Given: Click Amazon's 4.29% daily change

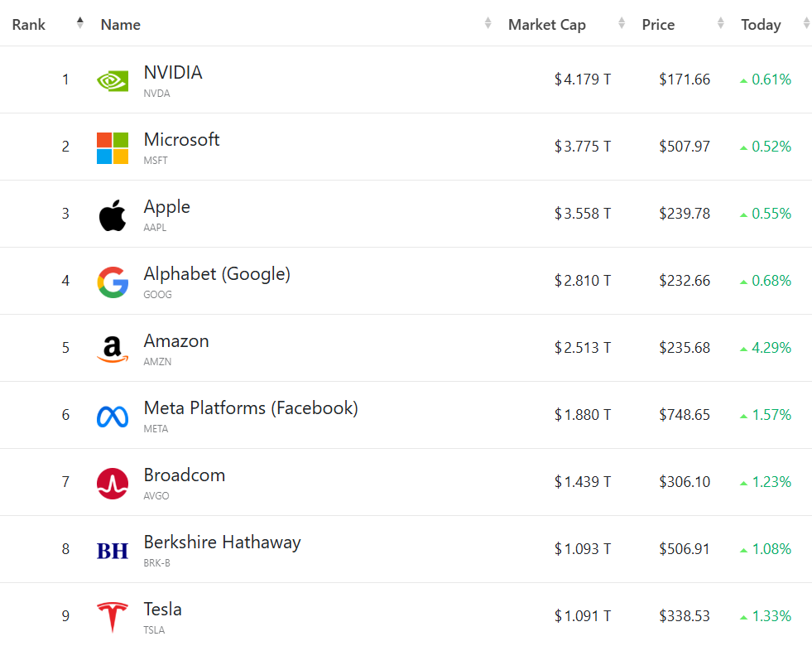Looking at the screenshot, I should [x=771, y=348].
